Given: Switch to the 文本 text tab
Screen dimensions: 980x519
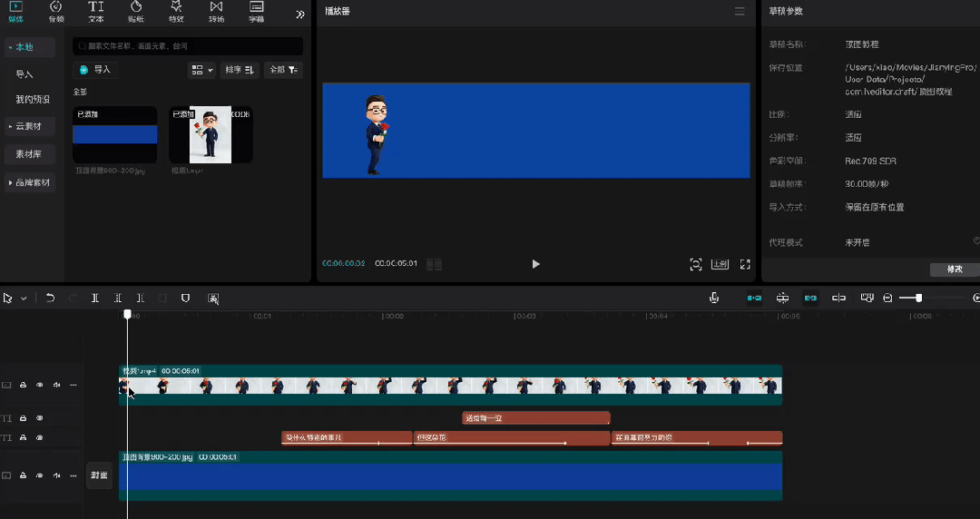Looking at the screenshot, I should click(95, 11).
